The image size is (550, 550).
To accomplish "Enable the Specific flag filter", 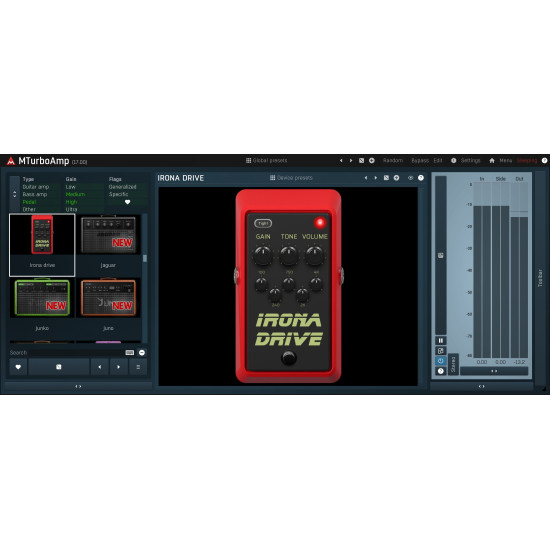I will tap(119, 194).
